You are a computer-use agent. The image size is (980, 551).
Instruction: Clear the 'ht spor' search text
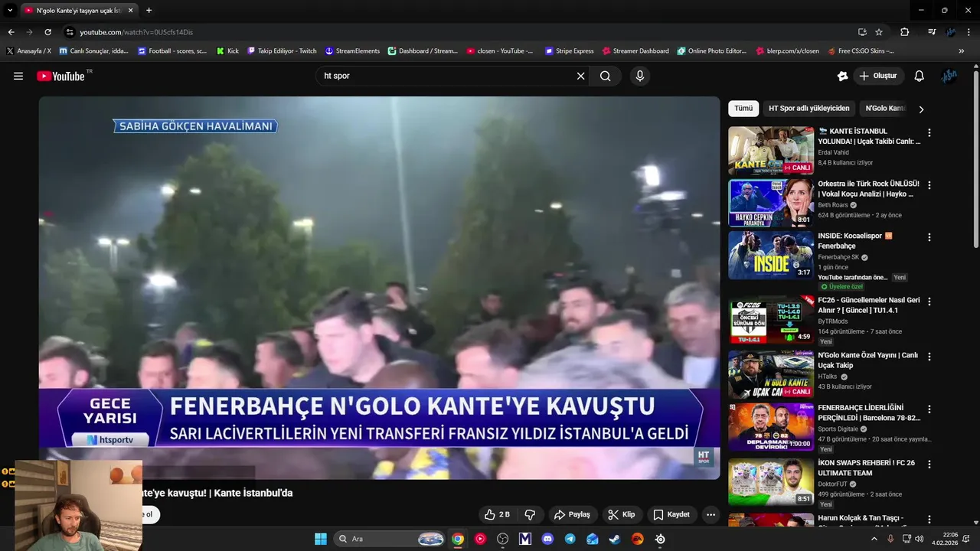(580, 76)
